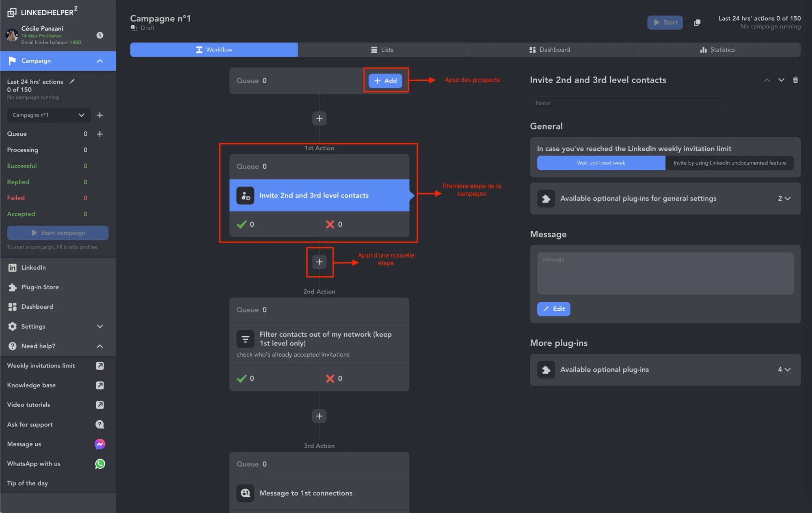
Task: Delete the action with trash icon
Action: click(x=795, y=80)
